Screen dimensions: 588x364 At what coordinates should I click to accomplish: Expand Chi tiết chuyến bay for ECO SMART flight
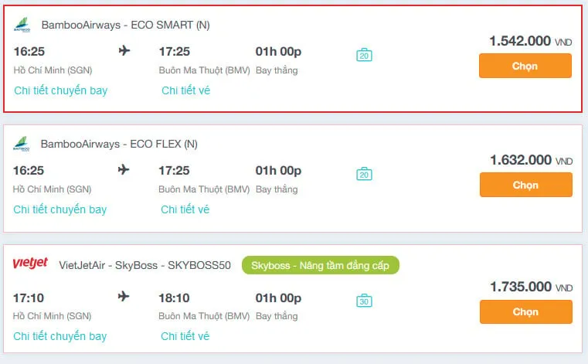(61, 90)
